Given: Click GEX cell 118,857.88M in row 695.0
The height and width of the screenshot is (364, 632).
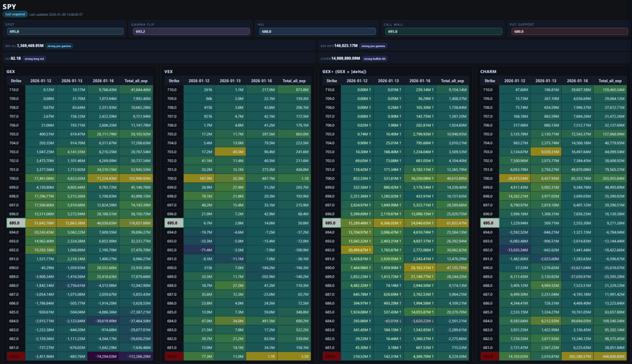Looking at the screenshot, I should tap(136, 223).
